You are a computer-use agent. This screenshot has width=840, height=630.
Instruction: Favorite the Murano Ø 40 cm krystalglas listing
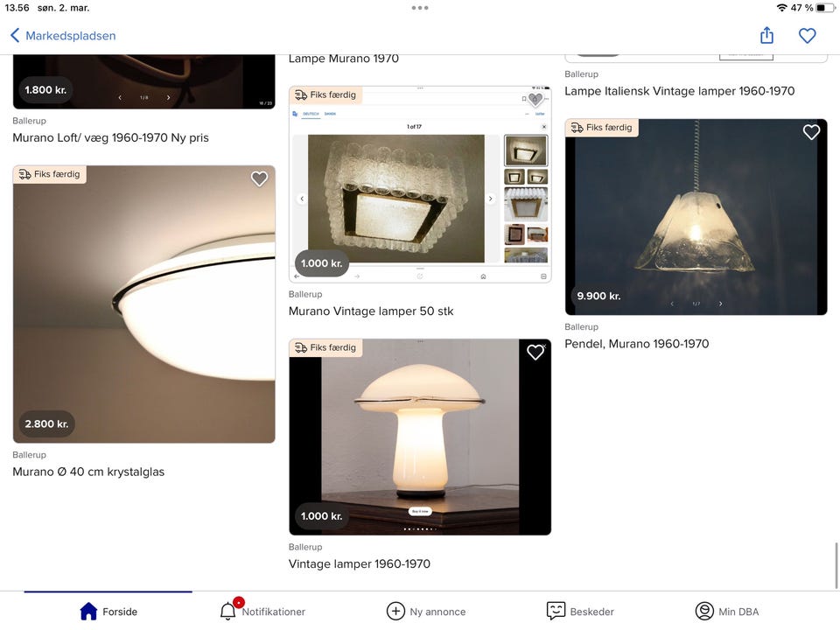[x=259, y=178]
